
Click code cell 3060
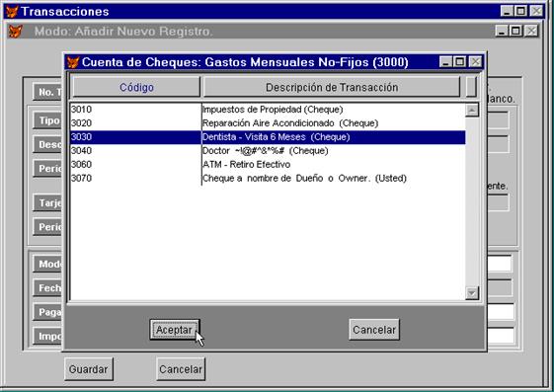coord(136,165)
